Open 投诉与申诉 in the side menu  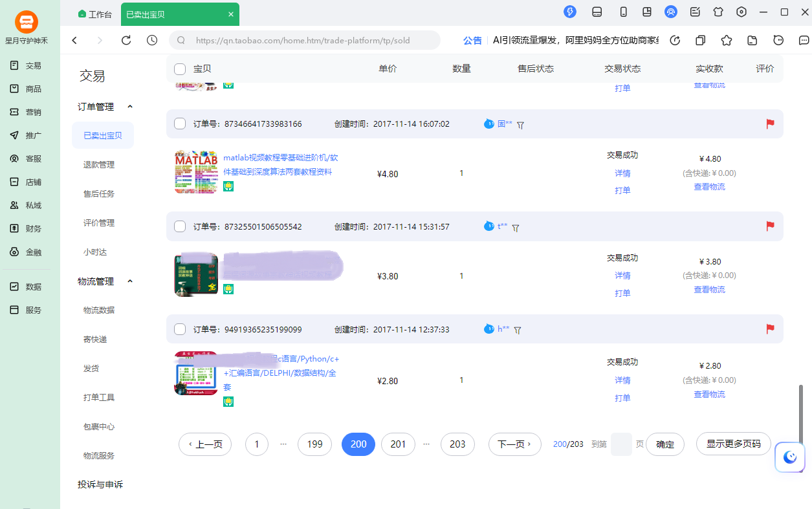[x=100, y=484]
